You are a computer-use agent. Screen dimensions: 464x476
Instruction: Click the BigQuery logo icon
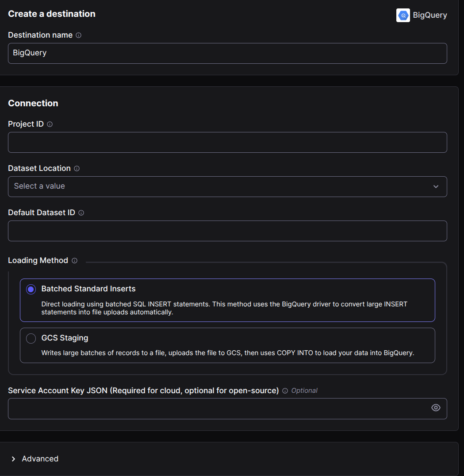click(403, 15)
